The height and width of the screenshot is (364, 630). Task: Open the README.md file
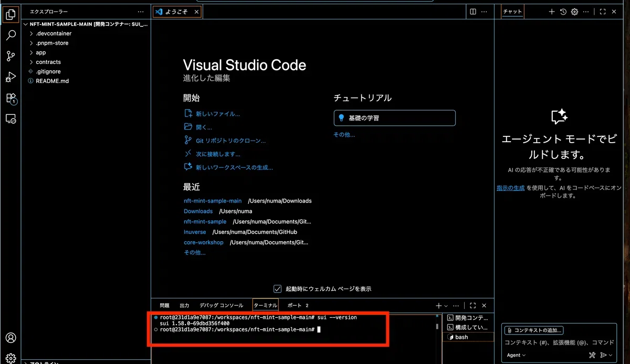(52, 81)
